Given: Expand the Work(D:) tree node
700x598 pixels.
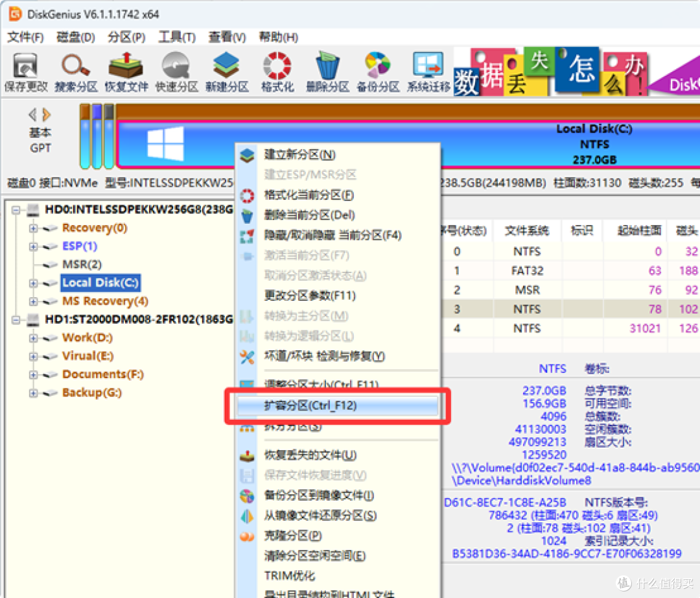Looking at the screenshot, I should (34, 338).
